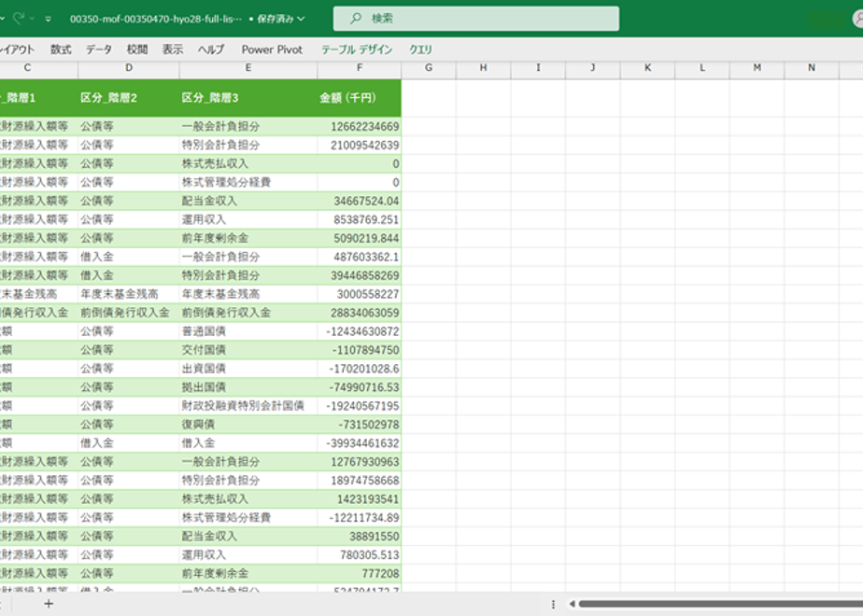Select cell with value 777208
The height and width of the screenshot is (616, 863).
(x=360, y=574)
